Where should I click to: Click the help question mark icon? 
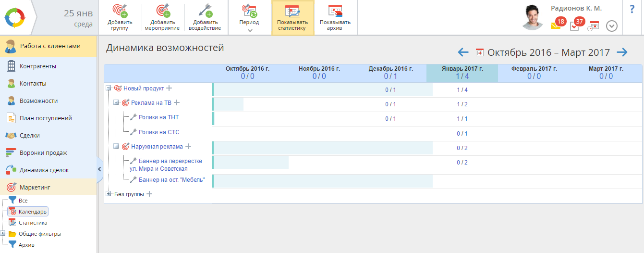click(632, 9)
